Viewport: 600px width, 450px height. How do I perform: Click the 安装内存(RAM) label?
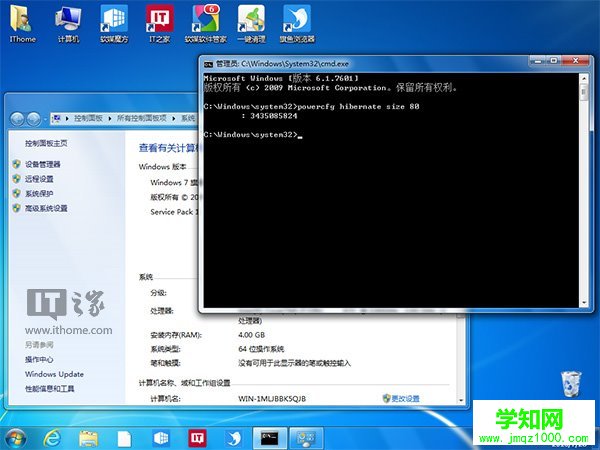click(176, 335)
